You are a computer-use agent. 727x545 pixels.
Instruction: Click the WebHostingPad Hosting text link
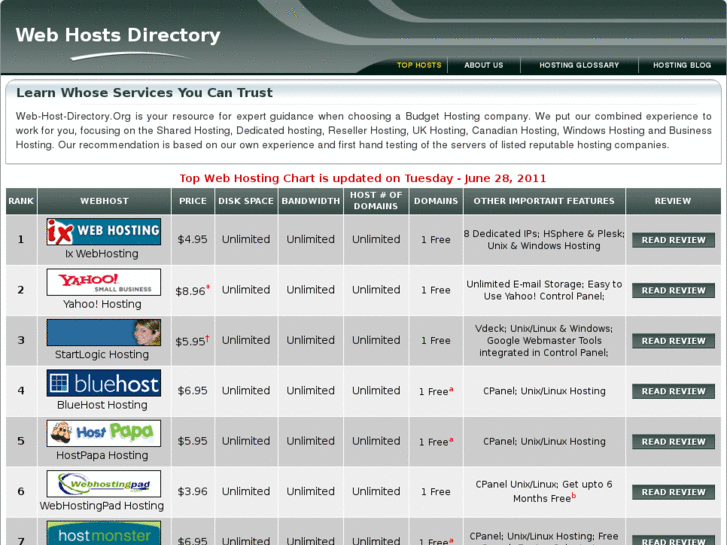(102, 506)
